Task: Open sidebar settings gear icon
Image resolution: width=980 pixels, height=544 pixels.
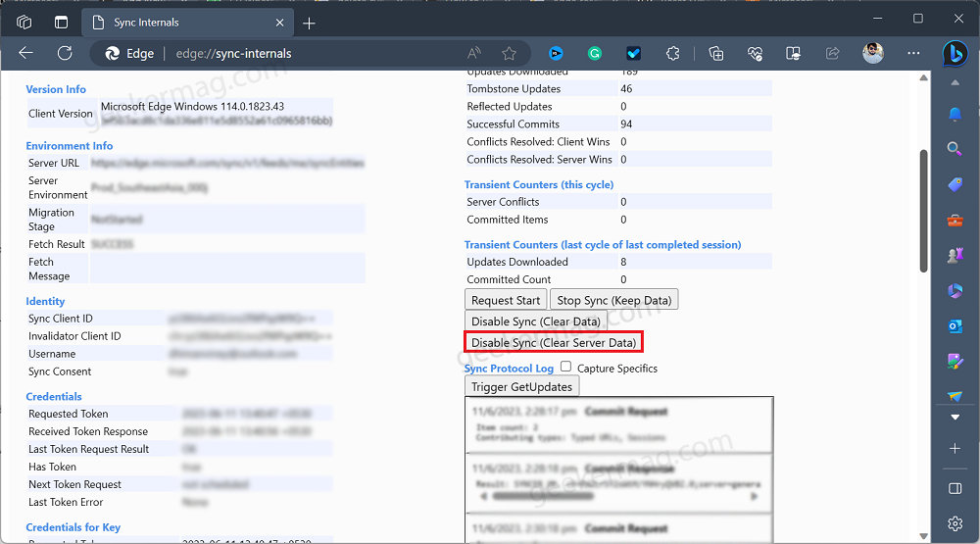Action: (955, 523)
